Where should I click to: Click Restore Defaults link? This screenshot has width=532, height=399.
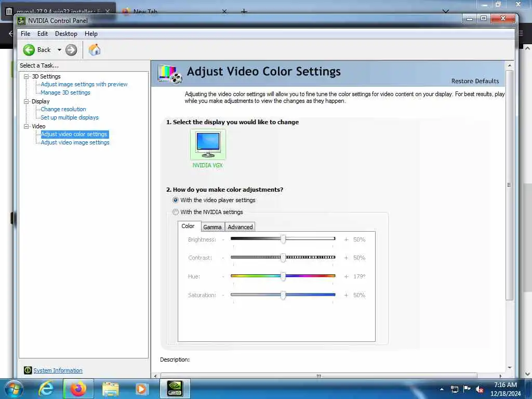coord(475,81)
